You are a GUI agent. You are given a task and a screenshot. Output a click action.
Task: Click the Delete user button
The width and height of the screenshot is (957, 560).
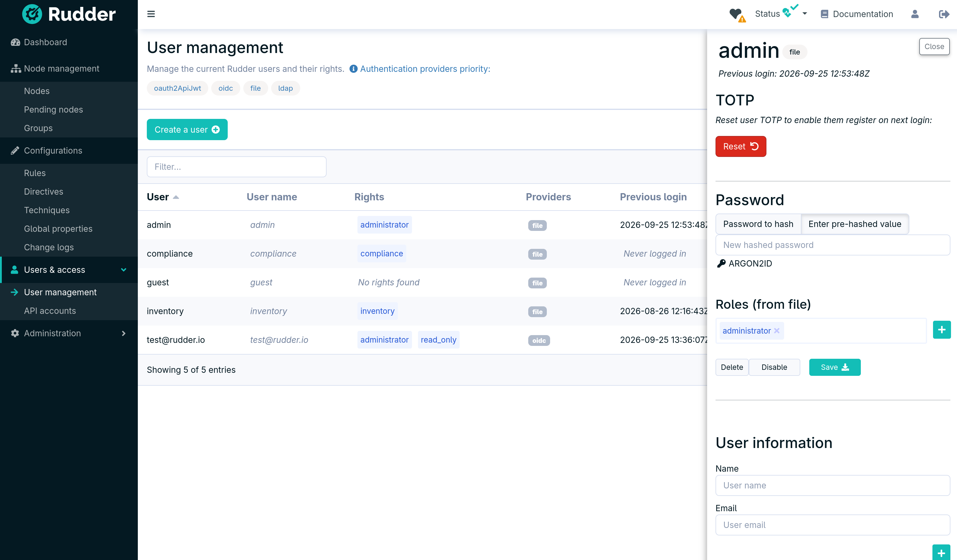click(x=732, y=367)
